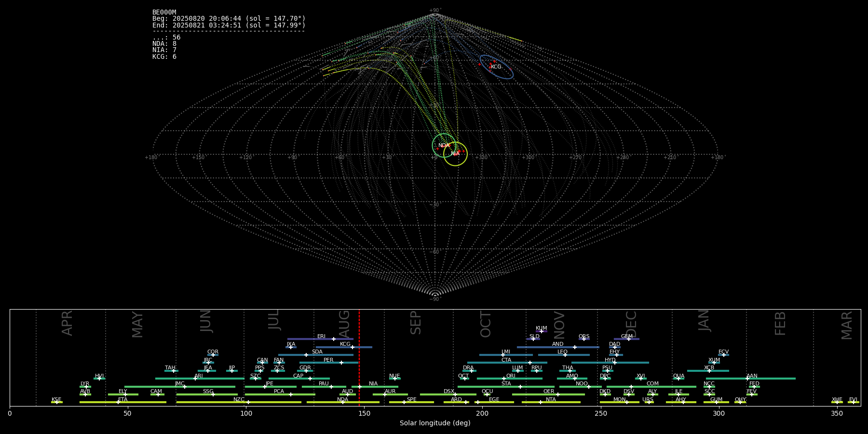Click the APR month label
Image resolution: width=868 pixels, height=434 pixels.
pos(67,324)
